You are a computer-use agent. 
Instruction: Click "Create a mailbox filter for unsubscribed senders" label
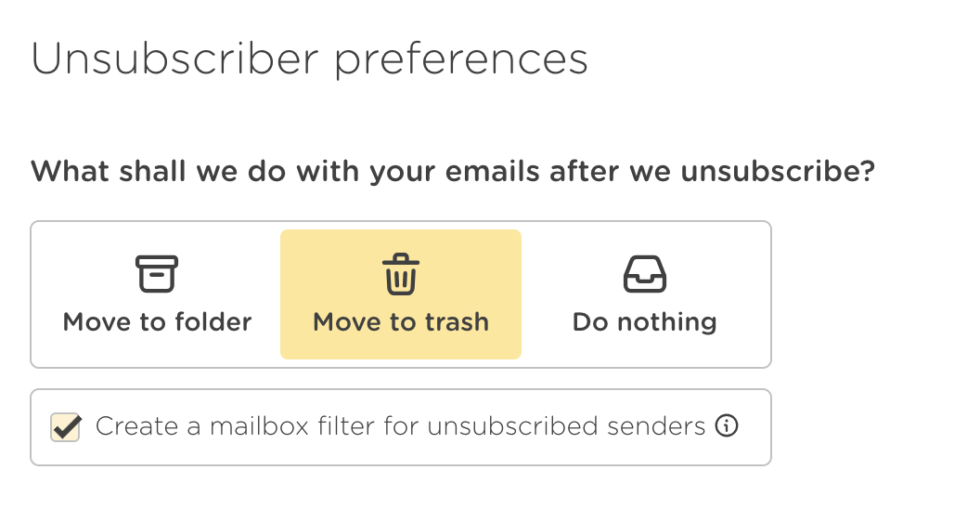tap(400, 426)
